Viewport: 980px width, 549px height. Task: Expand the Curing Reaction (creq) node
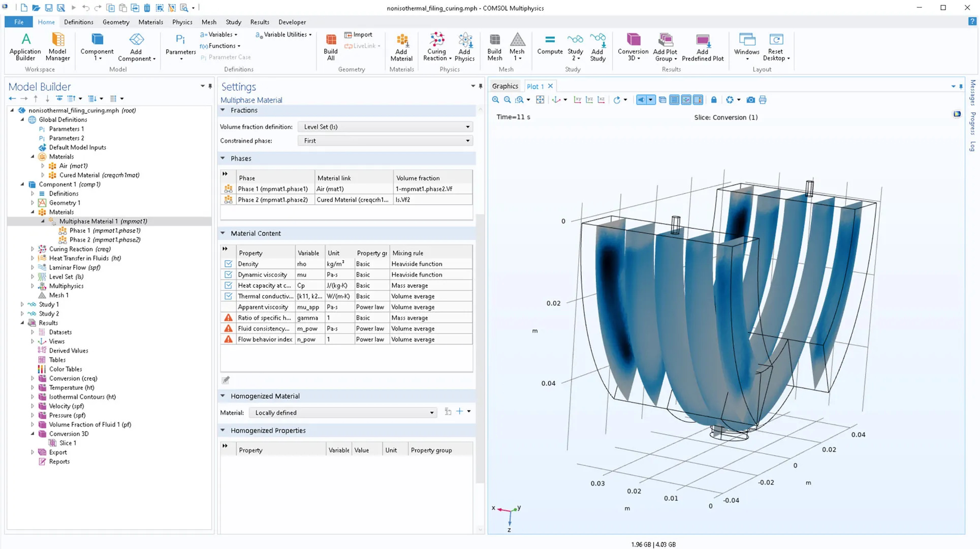(33, 249)
